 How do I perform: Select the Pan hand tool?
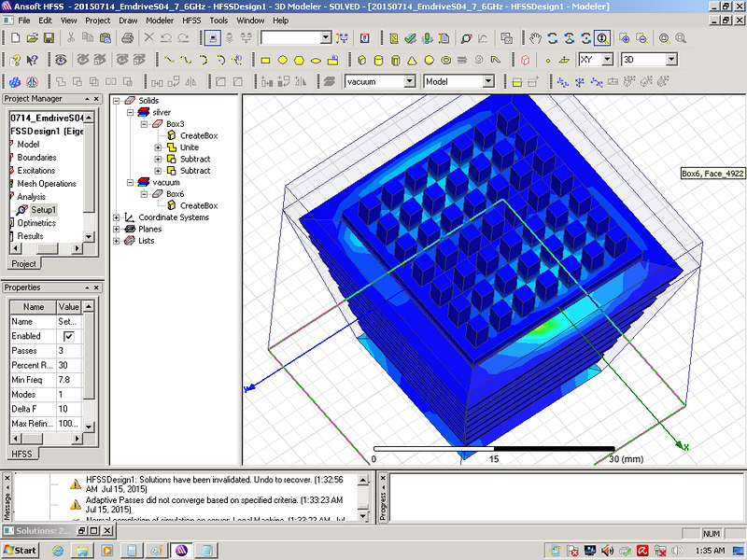click(535, 38)
